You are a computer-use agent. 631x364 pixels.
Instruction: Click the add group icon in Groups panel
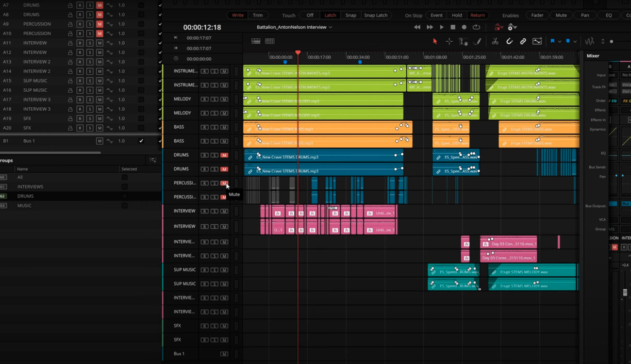pyautogui.click(x=153, y=160)
